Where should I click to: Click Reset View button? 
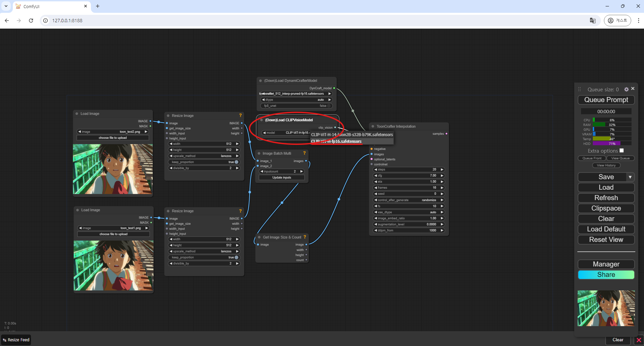tap(606, 240)
